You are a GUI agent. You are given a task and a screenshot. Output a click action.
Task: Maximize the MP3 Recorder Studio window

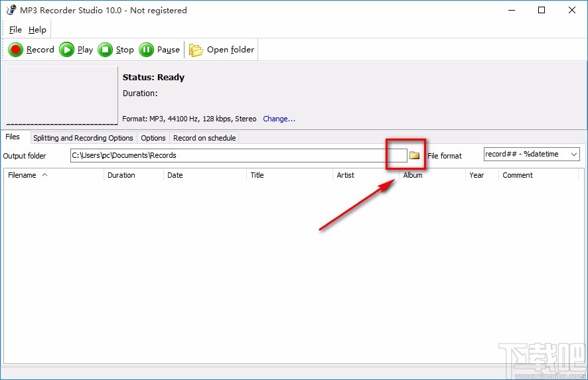[x=542, y=10]
